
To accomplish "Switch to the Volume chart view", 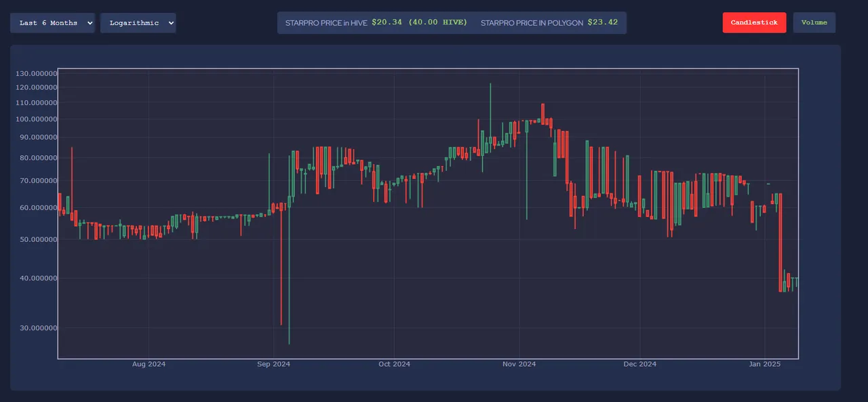I will [x=814, y=22].
